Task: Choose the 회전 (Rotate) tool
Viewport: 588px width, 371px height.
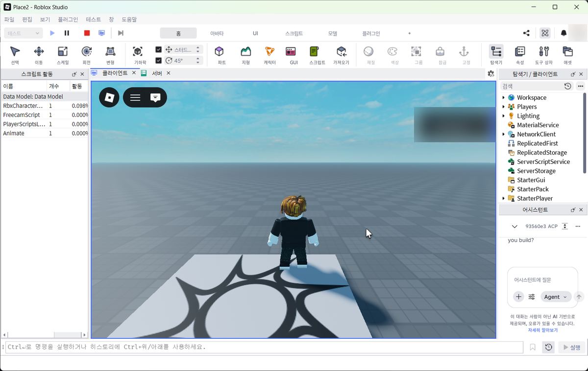Action: click(87, 55)
